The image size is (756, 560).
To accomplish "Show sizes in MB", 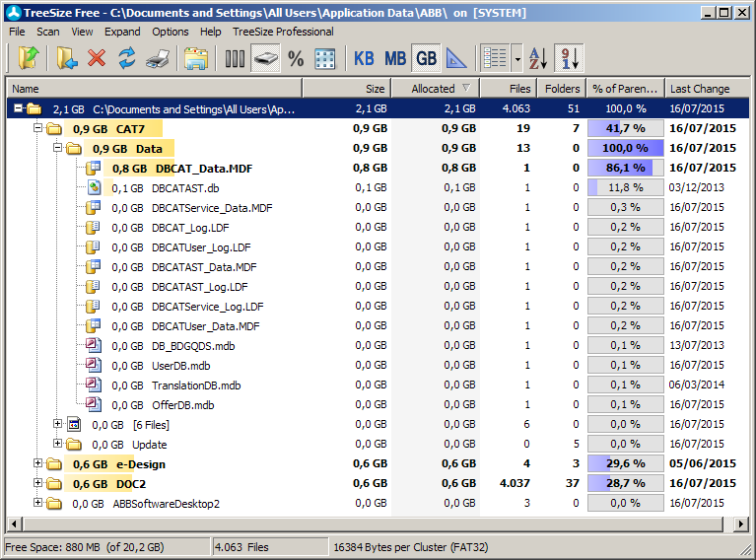I will 395,59.
